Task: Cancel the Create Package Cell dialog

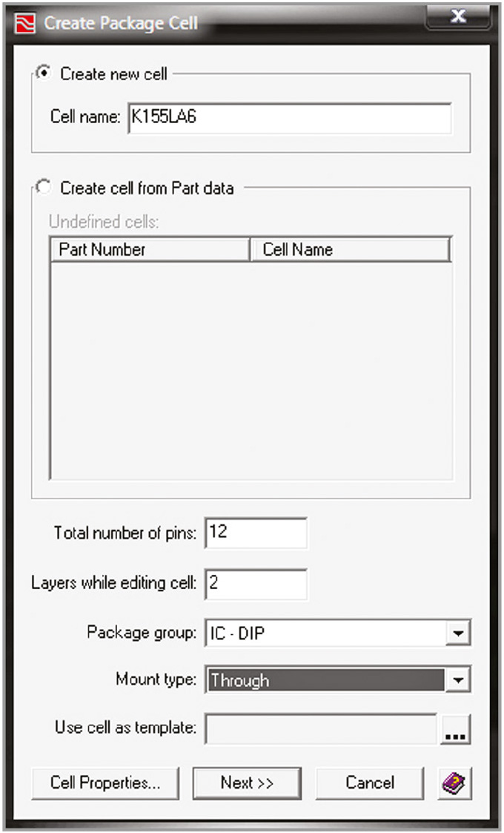Action: tap(370, 783)
